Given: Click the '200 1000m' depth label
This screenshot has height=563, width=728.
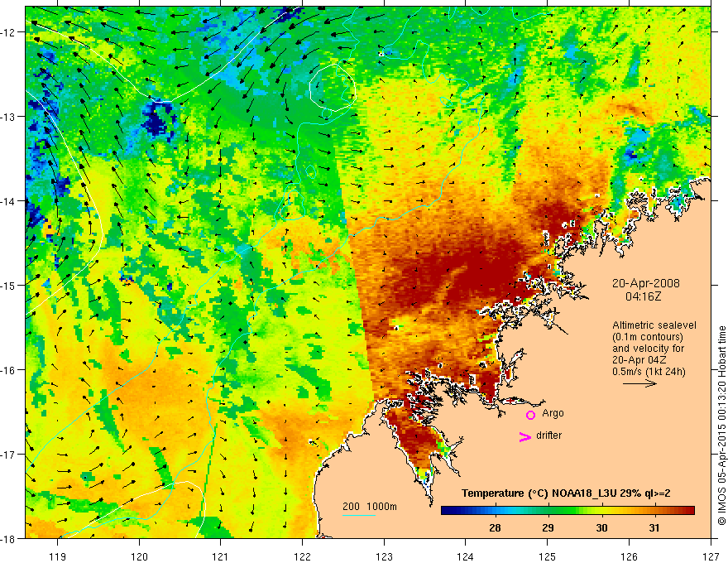Looking at the screenshot, I should [x=370, y=507].
